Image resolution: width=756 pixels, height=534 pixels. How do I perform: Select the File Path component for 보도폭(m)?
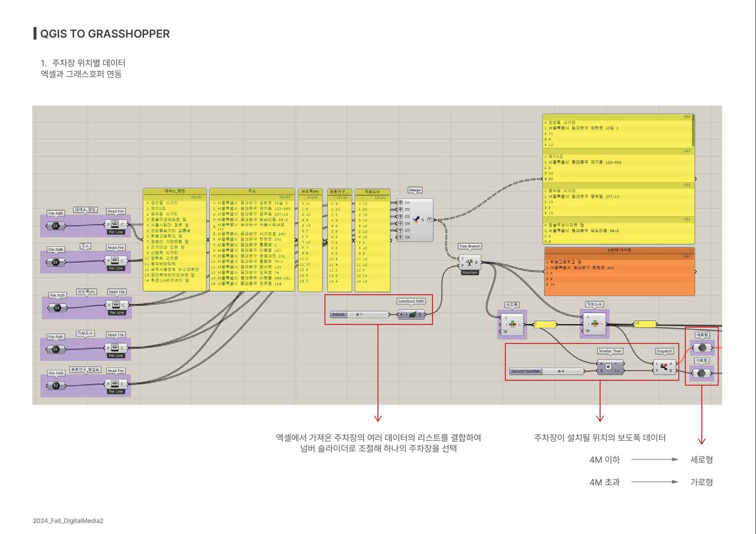click(57, 307)
